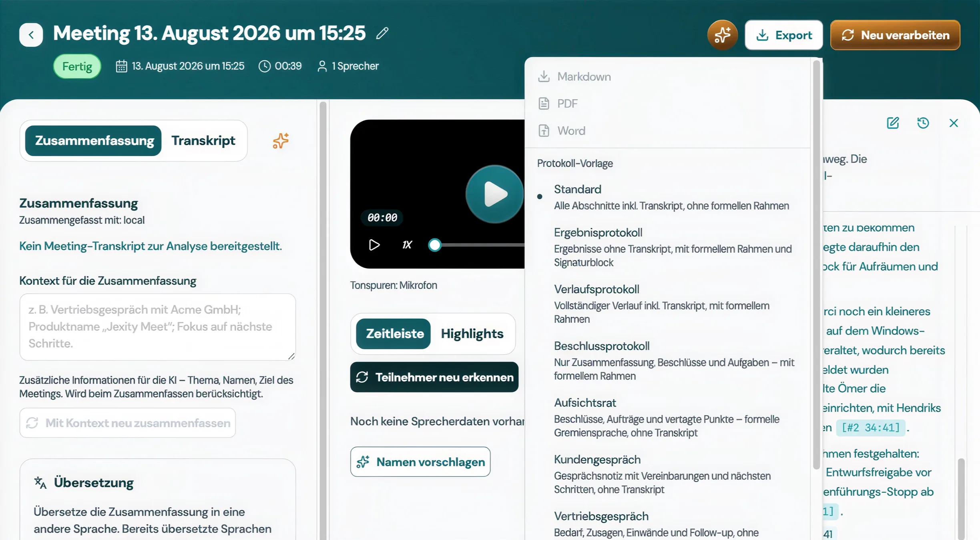Click Mit Kontext neu zusammenfassen button
980x540 pixels.
pyautogui.click(x=128, y=423)
